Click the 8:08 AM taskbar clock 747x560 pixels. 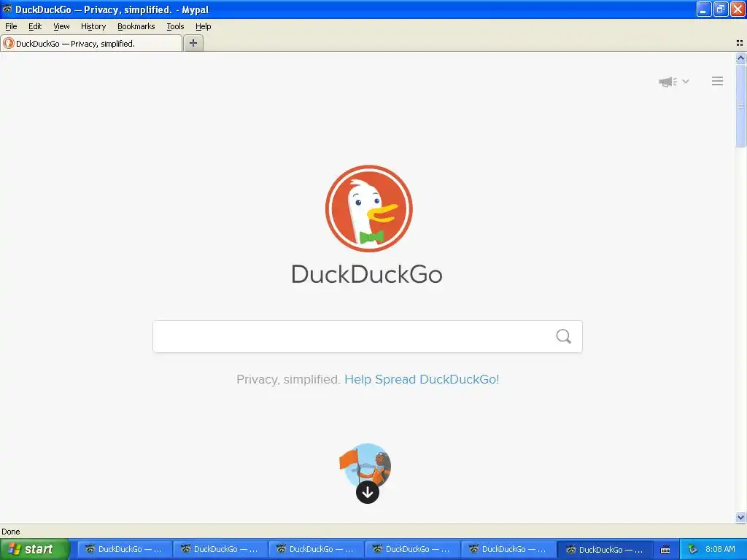[x=720, y=550]
